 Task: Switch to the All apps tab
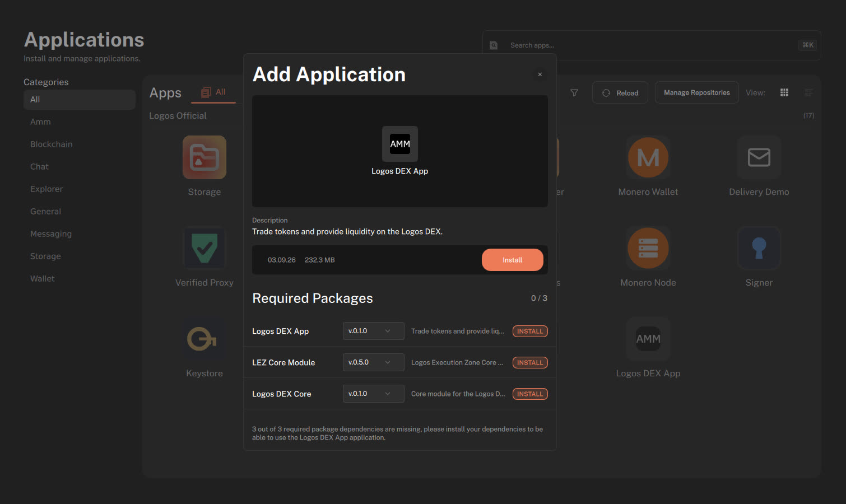(x=213, y=92)
